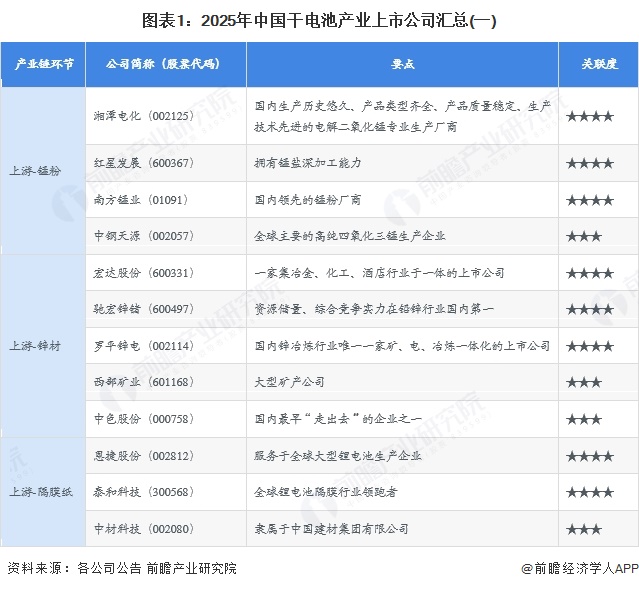Select the 上游-锰粉 category cell

tap(36, 171)
